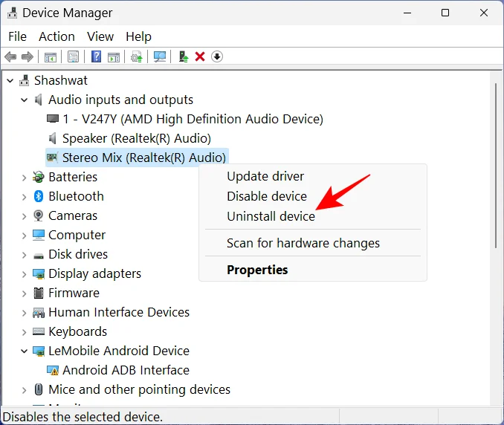Click the red X Uninstall device icon
The height and width of the screenshot is (425, 504).
[200, 57]
